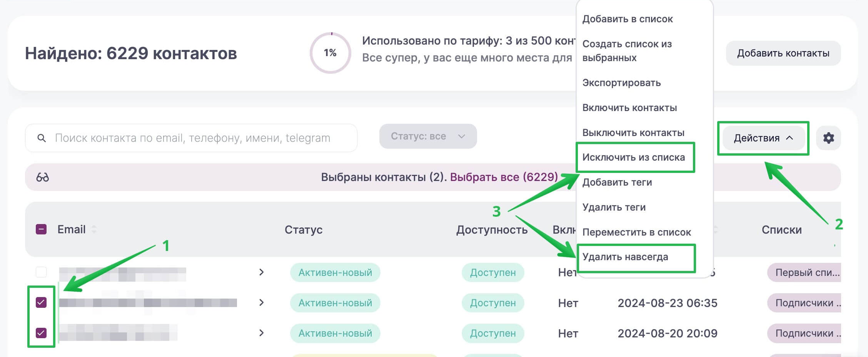
Task: Uncheck the contact dated 2024-08-20 20:09
Action: tap(41, 333)
